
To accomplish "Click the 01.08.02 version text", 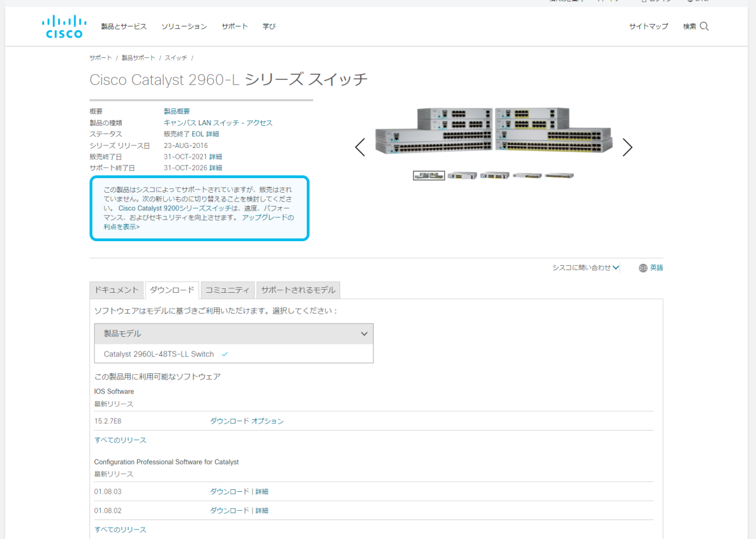I will pyautogui.click(x=108, y=511).
